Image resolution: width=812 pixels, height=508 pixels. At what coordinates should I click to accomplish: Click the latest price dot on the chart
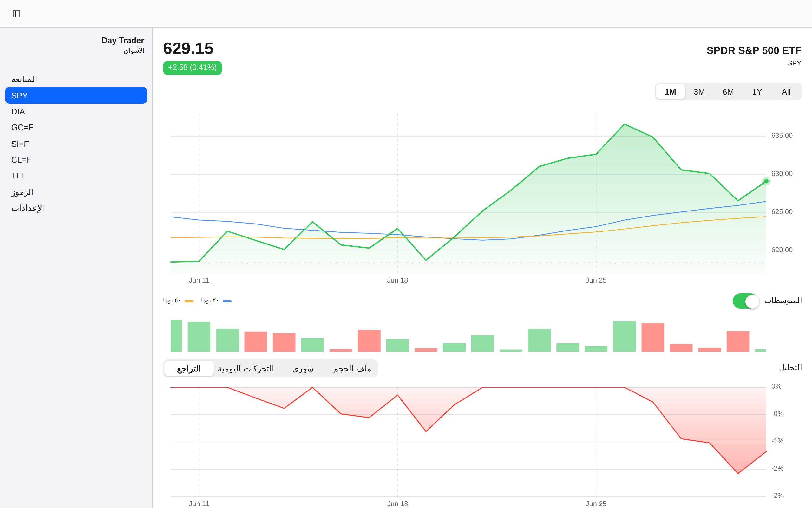[x=766, y=181]
